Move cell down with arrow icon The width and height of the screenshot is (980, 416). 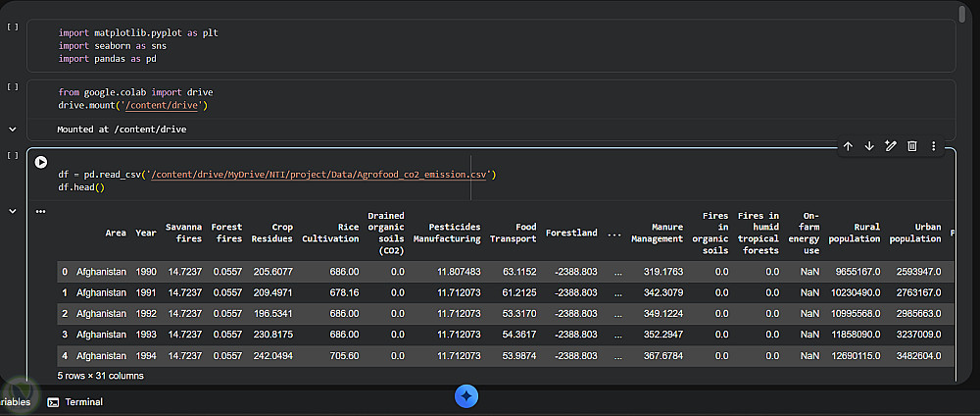point(869,146)
